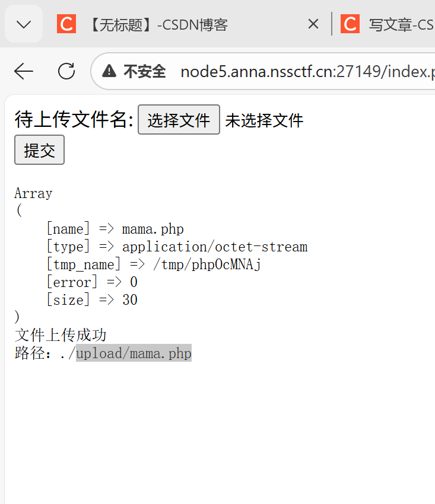
Task: Click the CSDN favicon on the 【无标题】 tab
Action: pos(66,24)
